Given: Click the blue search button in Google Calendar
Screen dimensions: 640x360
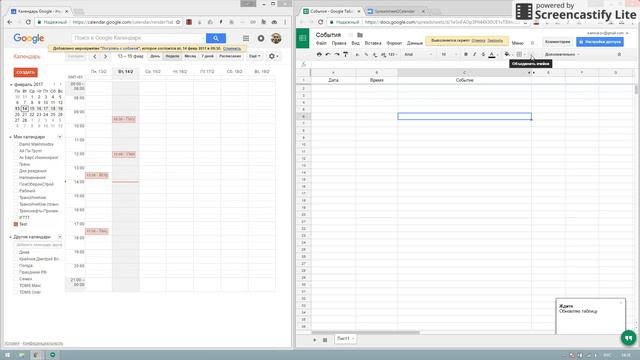Looking at the screenshot, I should pos(216,38).
